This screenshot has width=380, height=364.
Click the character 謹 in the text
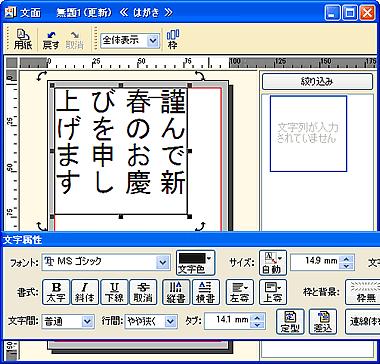coord(173,101)
